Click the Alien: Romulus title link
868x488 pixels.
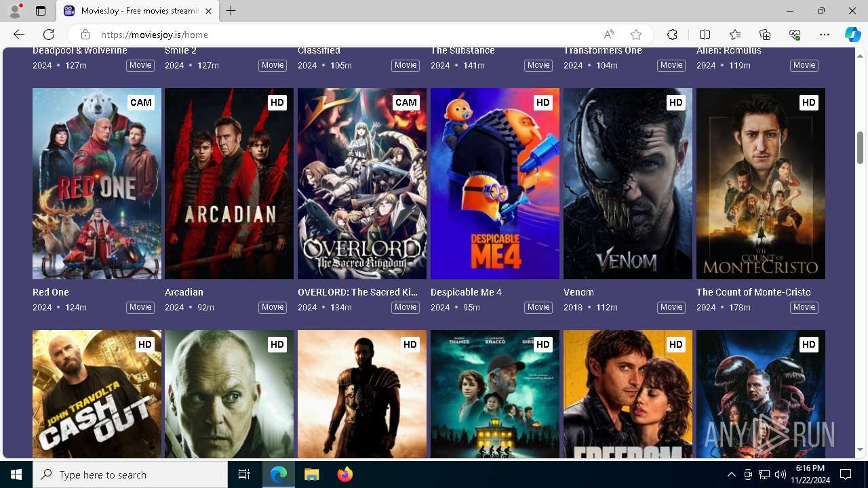729,51
